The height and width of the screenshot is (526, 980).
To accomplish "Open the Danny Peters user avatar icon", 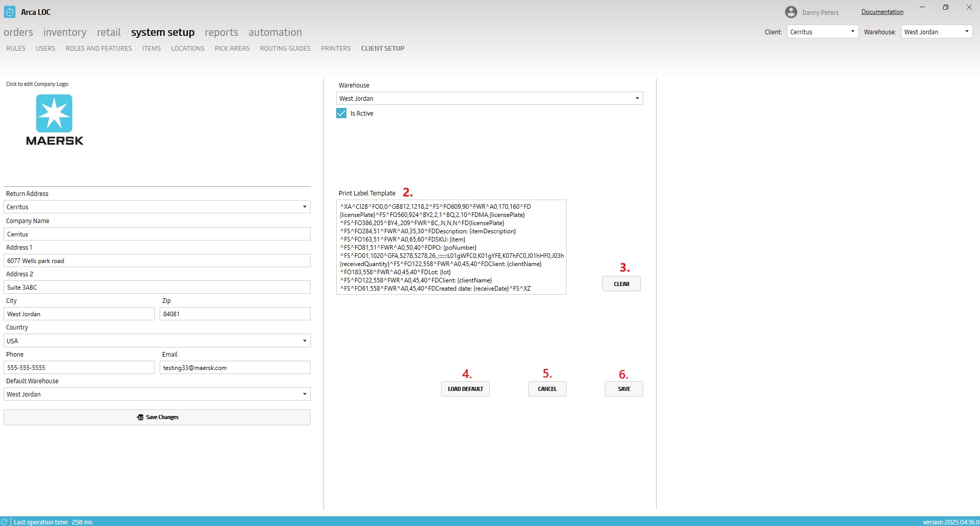I will [791, 12].
